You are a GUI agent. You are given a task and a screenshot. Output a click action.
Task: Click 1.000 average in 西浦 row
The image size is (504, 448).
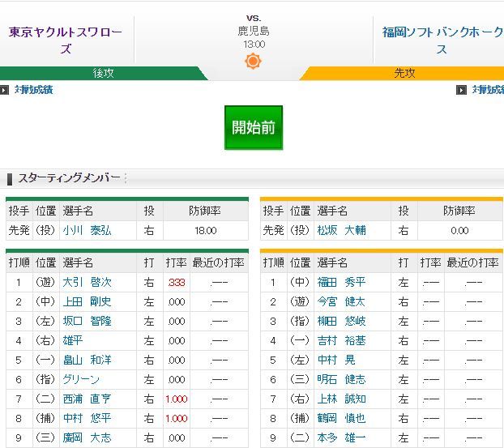point(177,399)
